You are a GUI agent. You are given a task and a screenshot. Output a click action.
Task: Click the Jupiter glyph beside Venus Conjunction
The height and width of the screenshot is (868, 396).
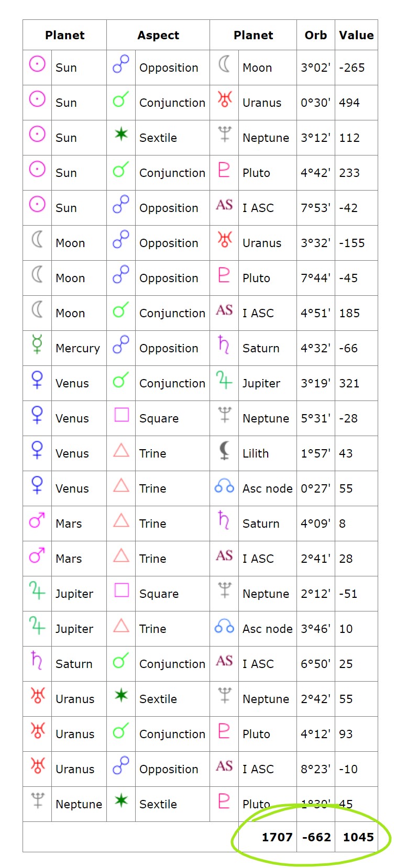pos(224,380)
